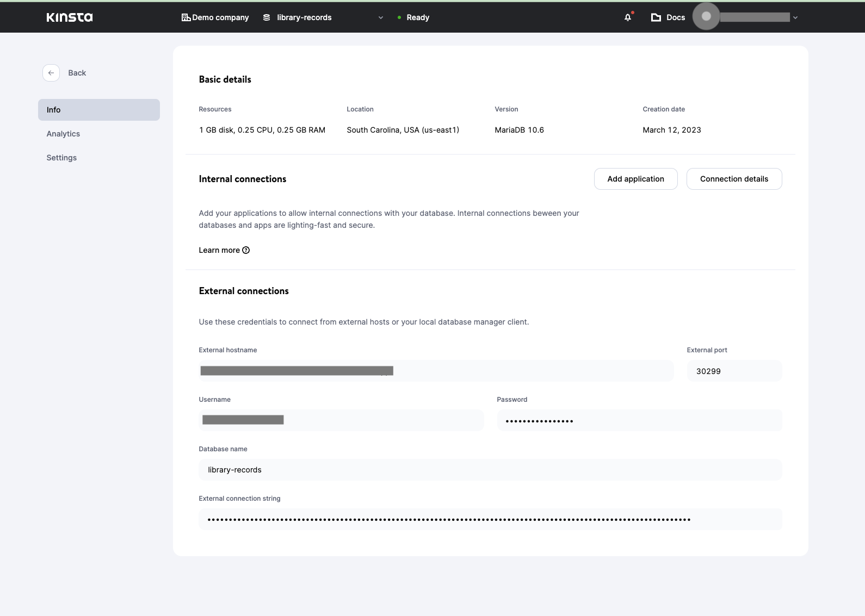Click the back arrow icon
Screen dimensions: 865x616
51,73
